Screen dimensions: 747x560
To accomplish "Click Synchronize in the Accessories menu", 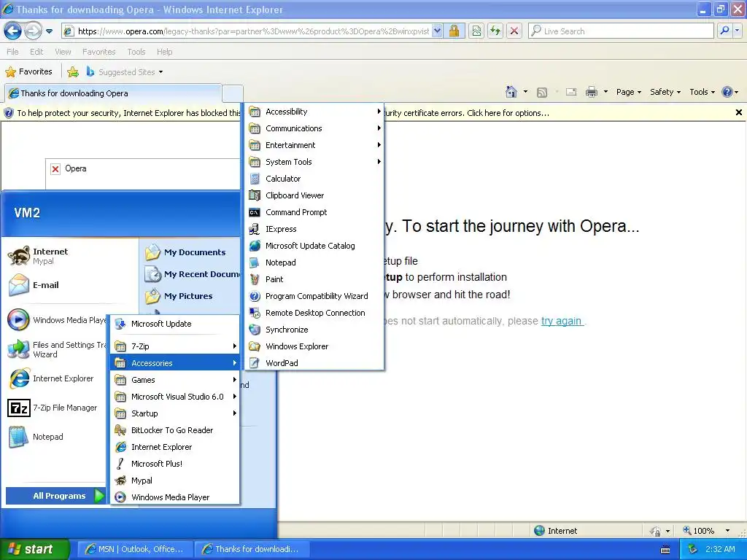I will [x=314, y=330].
